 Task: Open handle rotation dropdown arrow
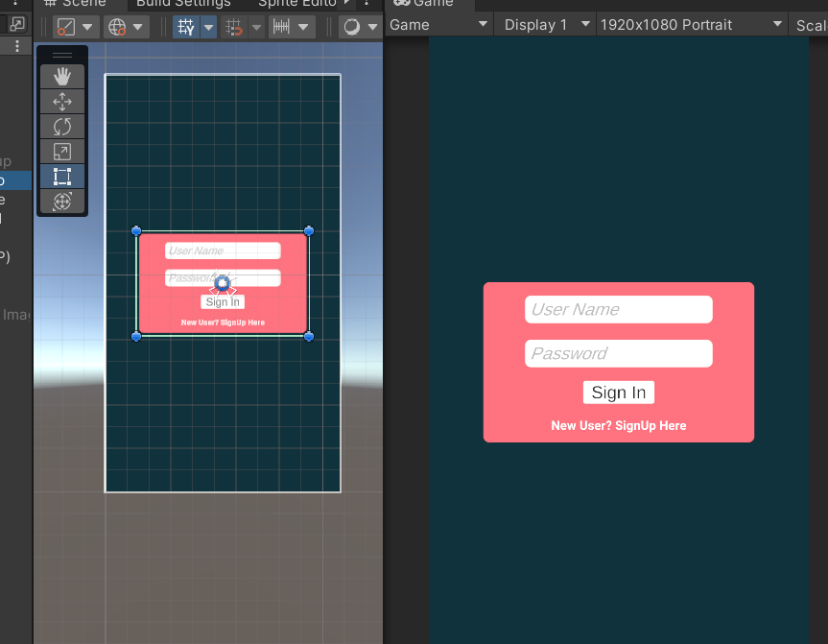point(138,27)
